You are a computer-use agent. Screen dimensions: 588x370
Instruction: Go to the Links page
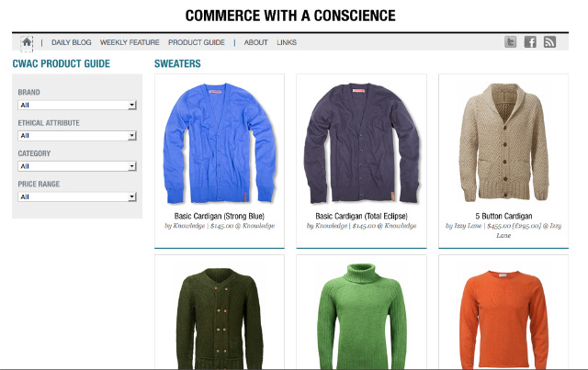[287, 42]
